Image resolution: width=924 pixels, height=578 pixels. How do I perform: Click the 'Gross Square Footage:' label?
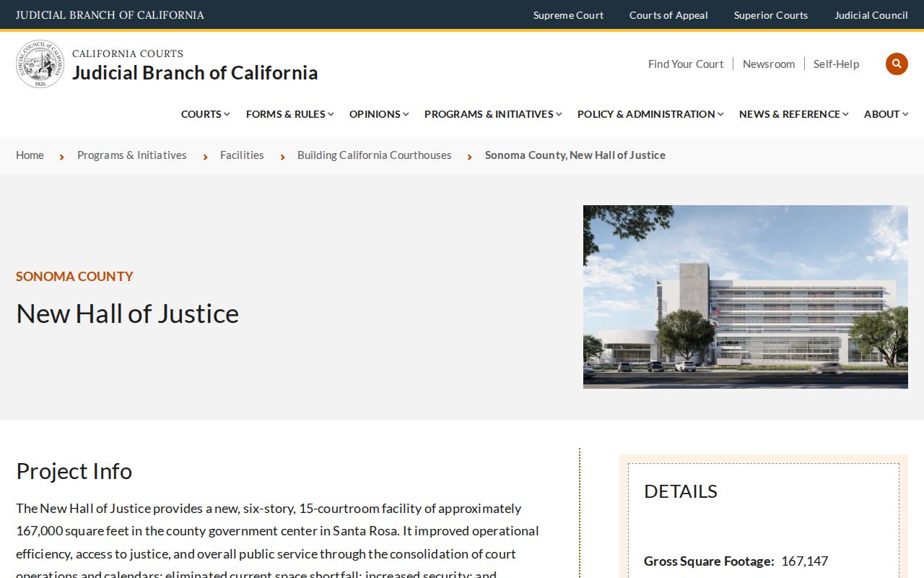709,561
